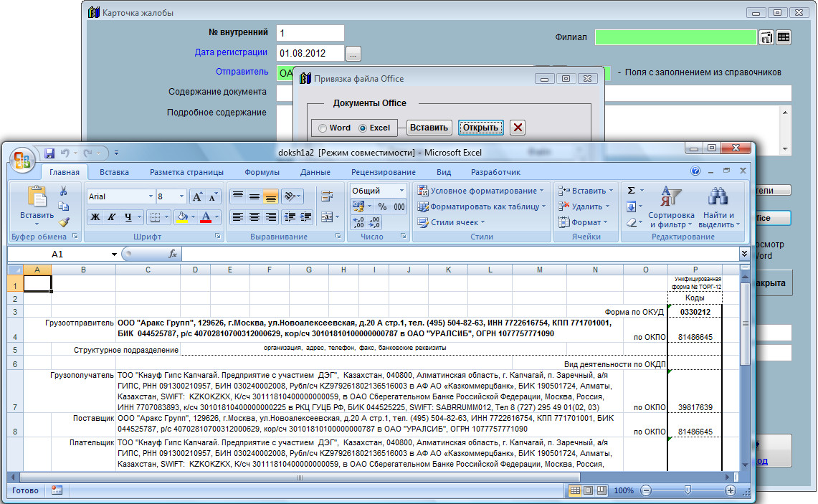This screenshot has height=504, width=818.
Task: Expand the Name Box dropdown arrow
Action: (114, 255)
